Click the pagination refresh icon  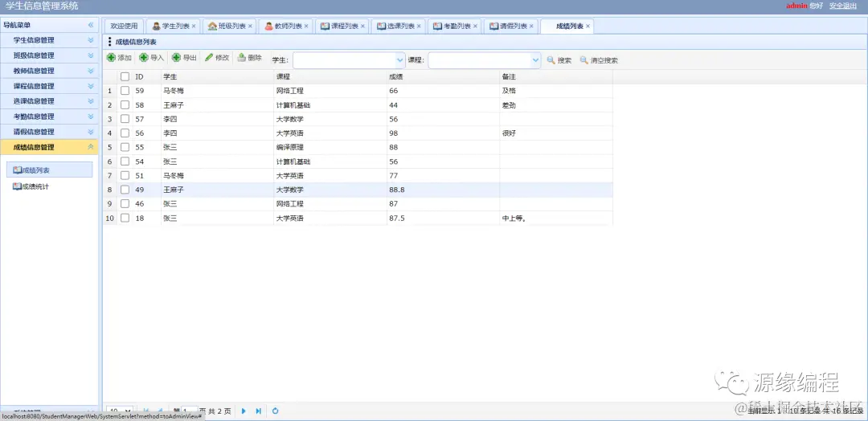(275, 411)
